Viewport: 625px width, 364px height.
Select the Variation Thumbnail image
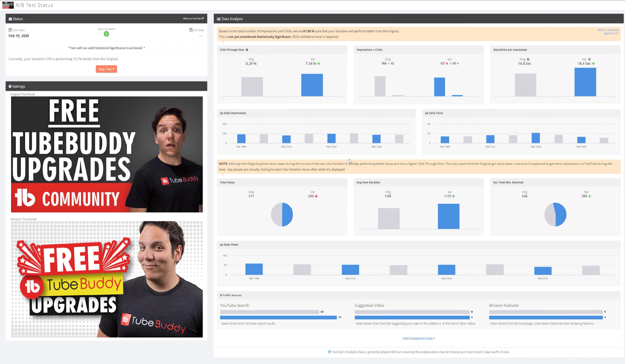coord(107,279)
